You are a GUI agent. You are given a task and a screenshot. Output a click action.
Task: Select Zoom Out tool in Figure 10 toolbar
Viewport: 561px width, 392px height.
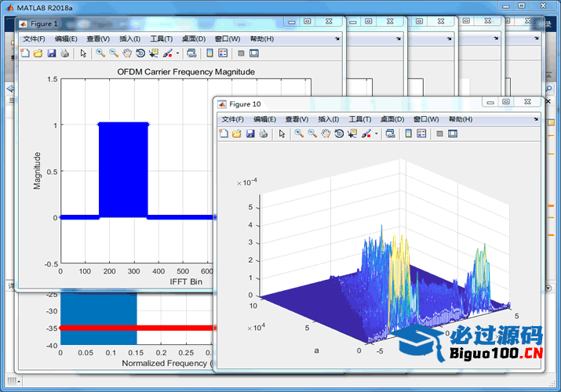click(312, 133)
